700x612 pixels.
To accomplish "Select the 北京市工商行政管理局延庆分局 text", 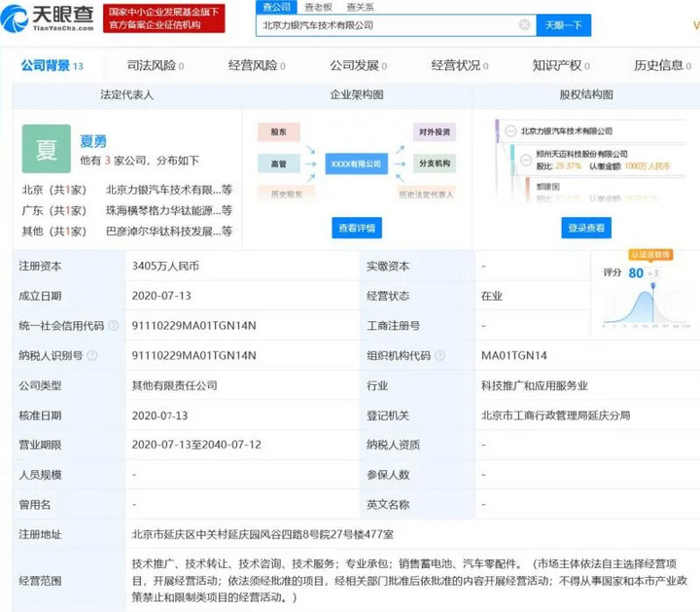I will (555, 415).
